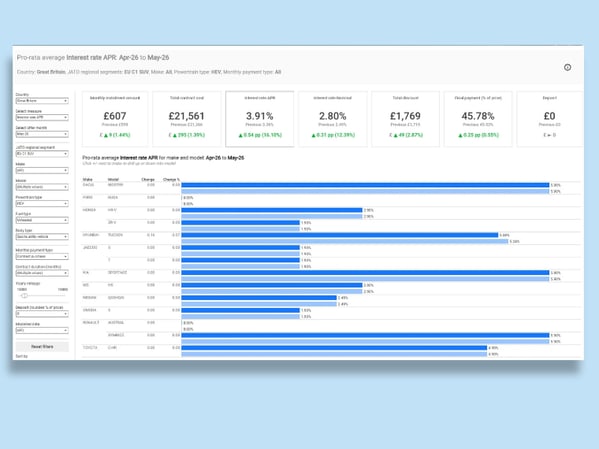Viewport: 599px width, 449px height.
Task: Select the Interest rate discount 2.80% card
Action: (x=333, y=119)
